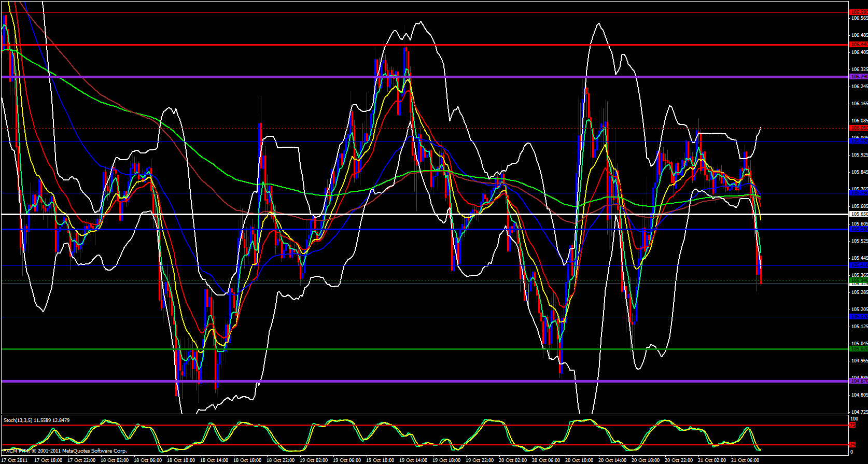868x464 pixels.
Task: Click the blue 105.990 level tag
Action: [x=859, y=141]
